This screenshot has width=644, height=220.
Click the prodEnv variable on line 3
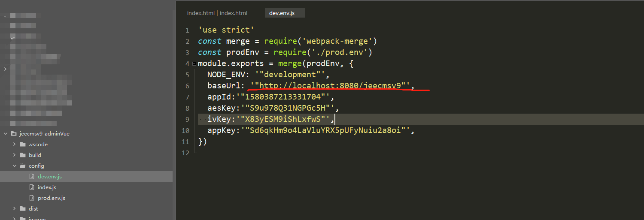click(243, 52)
